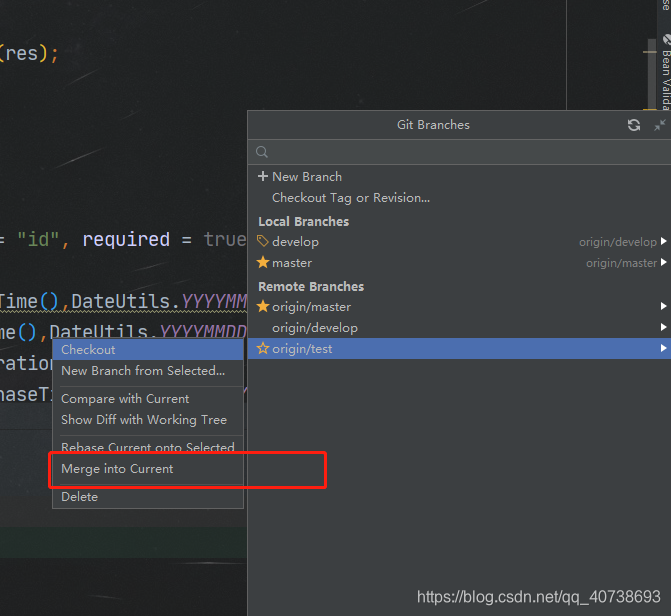Select the local develop branch
Viewport: 671px width, 616px height.
(x=459, y=241)
